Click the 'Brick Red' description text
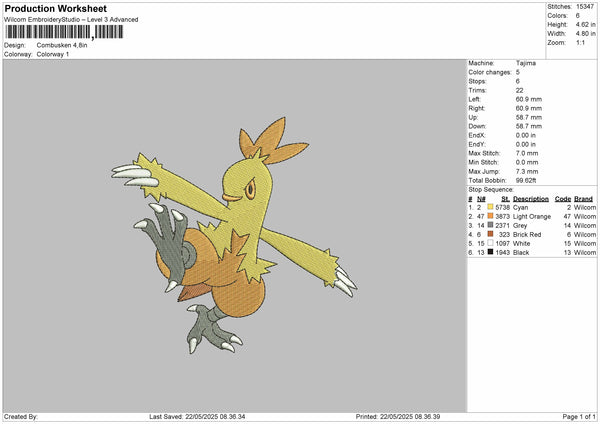Screen dimensions: 600x424 (x=527, y=235)
